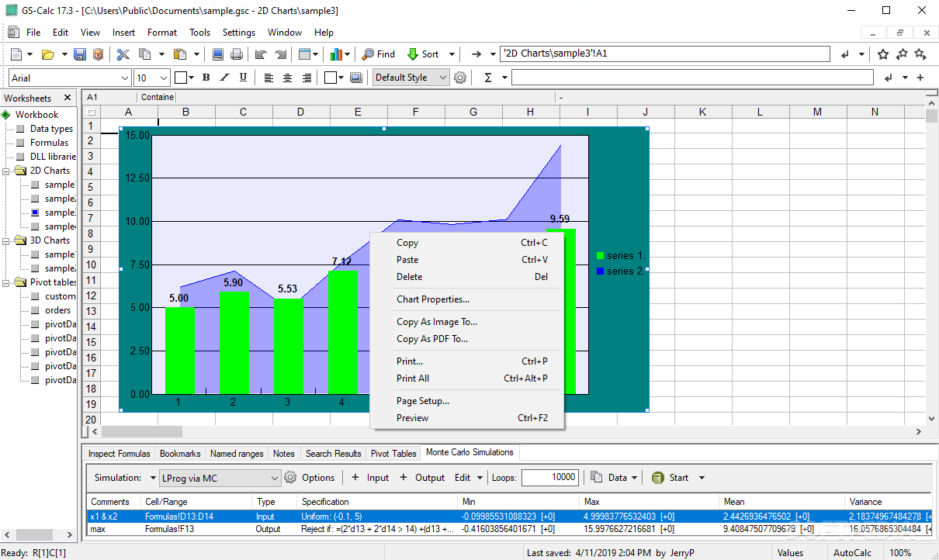Click the Paste clipboard icon
The width and height of the screenshot is (939, 560).
tap(180, 54)
